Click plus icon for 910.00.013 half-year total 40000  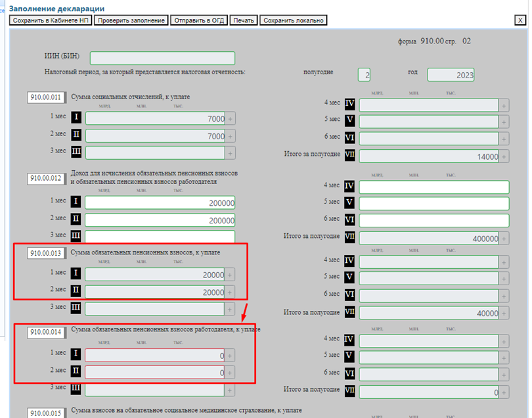pyautogui.click(x=504, y=313)
